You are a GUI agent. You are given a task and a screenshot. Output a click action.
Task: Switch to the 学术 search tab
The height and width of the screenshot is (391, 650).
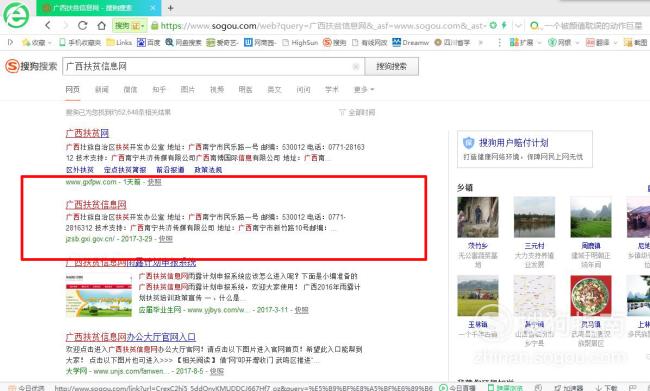332,90
